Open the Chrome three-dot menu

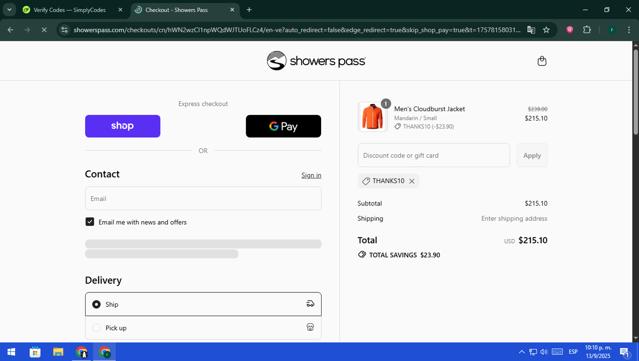[x=629, y=30]
